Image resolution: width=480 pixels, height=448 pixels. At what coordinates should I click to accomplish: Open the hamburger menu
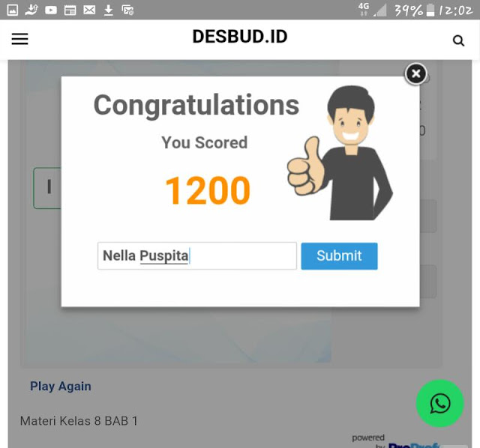(x=20, y=39)
